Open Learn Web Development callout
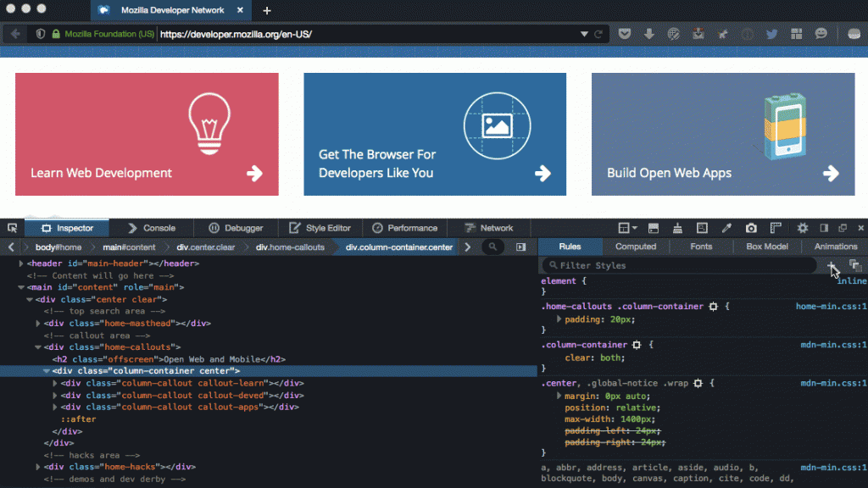Viewport: 868px width, 488px height. pyautogui.click(x=147, y=134)
